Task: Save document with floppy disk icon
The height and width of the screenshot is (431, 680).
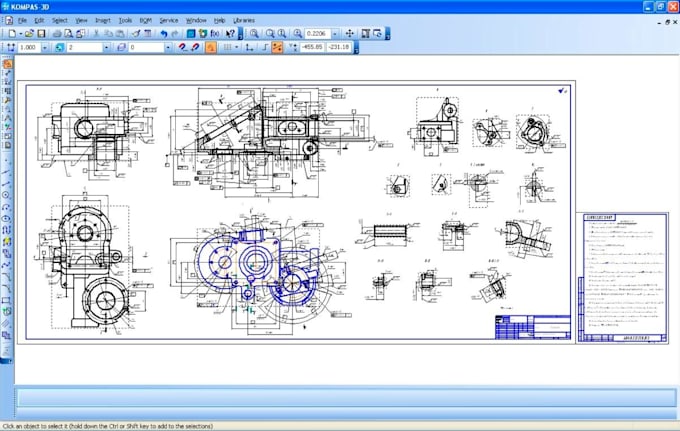Action: 41,33
